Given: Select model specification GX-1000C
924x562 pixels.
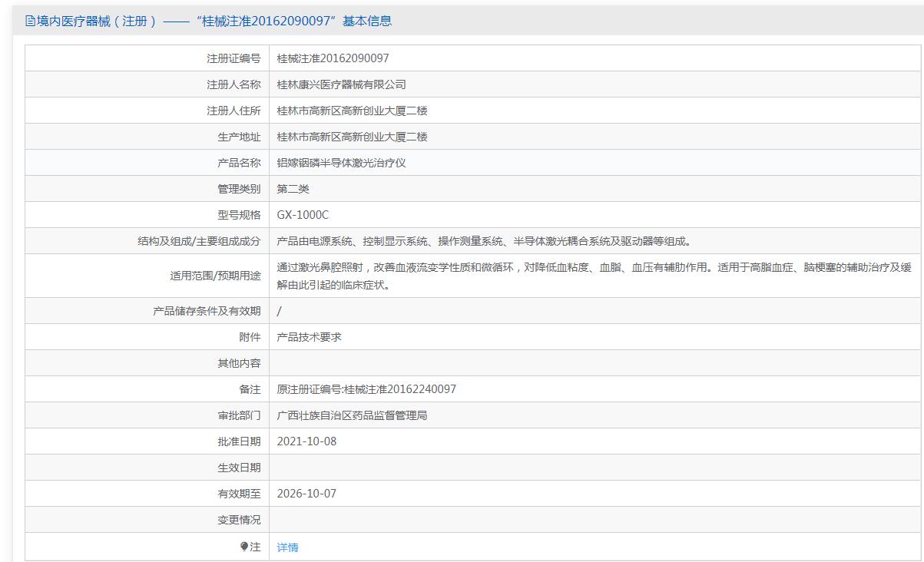Looking at the screenshot, I should (303, 215).
